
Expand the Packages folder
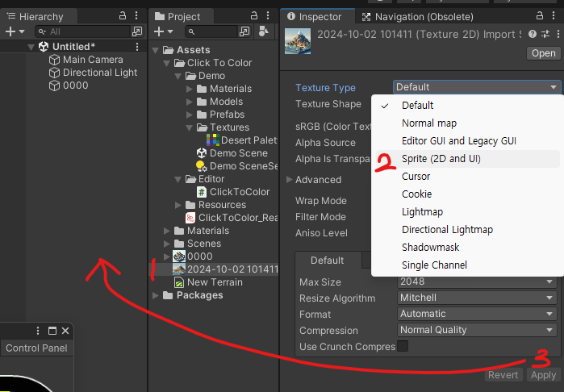[x=156, y=295]
